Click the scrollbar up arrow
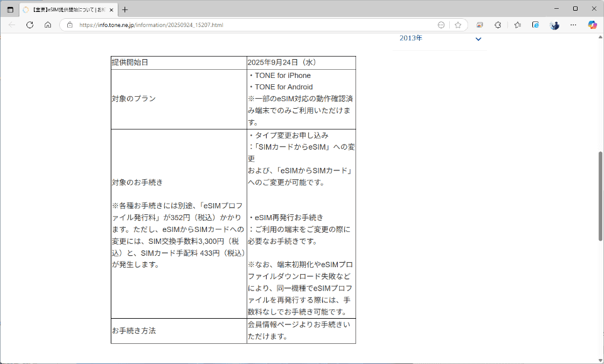Viewport: 604px width, 364px height. click(x=600, y=37)
